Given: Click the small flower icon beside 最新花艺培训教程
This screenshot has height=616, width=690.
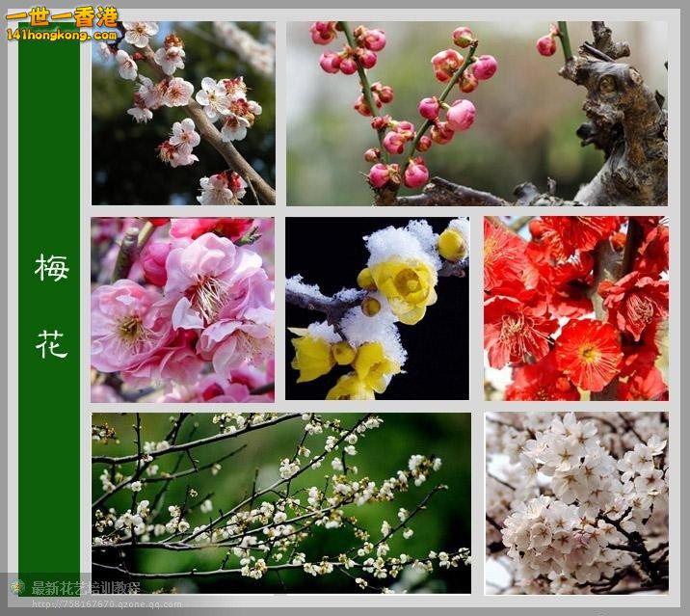Looking at the screenshot, I should [17, 587].
